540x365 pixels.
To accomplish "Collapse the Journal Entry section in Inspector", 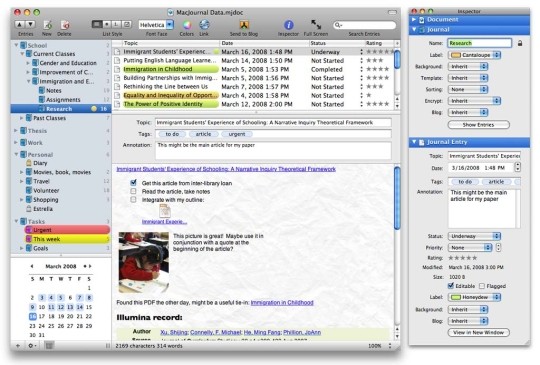I will coord(414,142).
